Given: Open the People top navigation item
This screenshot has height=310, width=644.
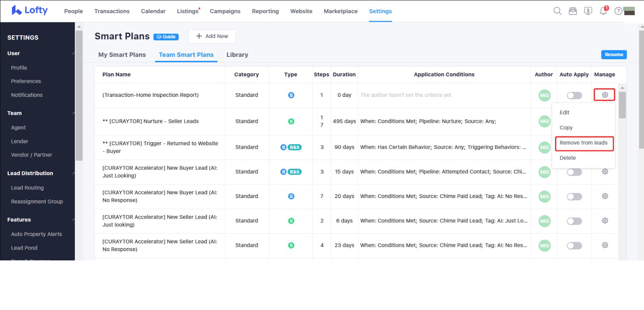Looking at the screenshot, I should (x=74, y=11).
